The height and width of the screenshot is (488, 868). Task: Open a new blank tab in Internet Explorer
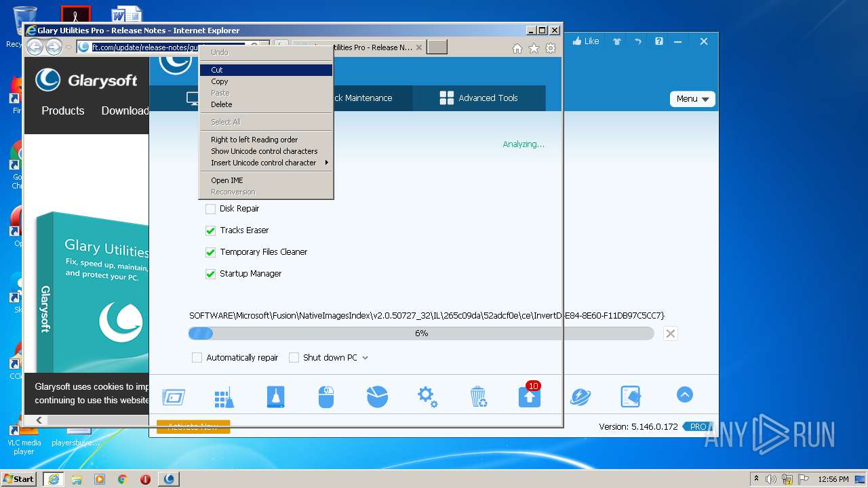coord(437,47)
